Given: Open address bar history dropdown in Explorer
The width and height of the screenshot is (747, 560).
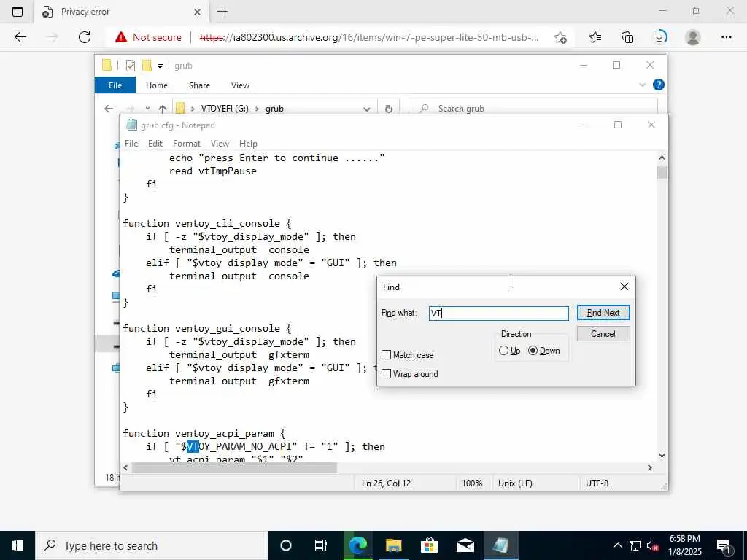Looking at the screenshot, I should [366, 109].
